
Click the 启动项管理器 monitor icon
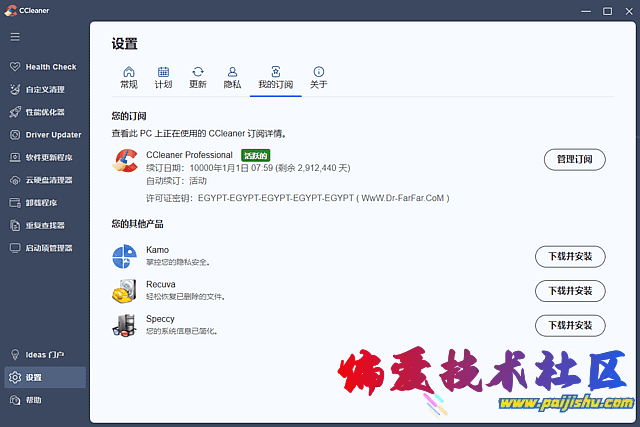[15, 248]
